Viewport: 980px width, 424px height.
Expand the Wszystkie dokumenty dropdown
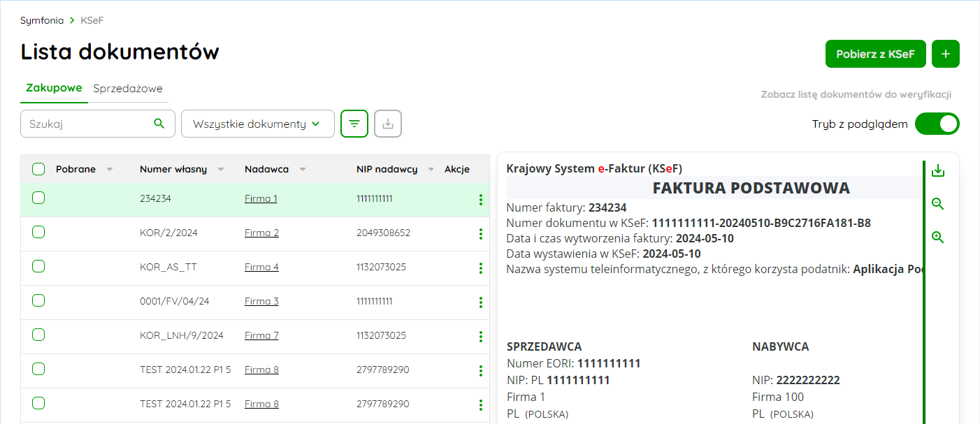[257, 124]
